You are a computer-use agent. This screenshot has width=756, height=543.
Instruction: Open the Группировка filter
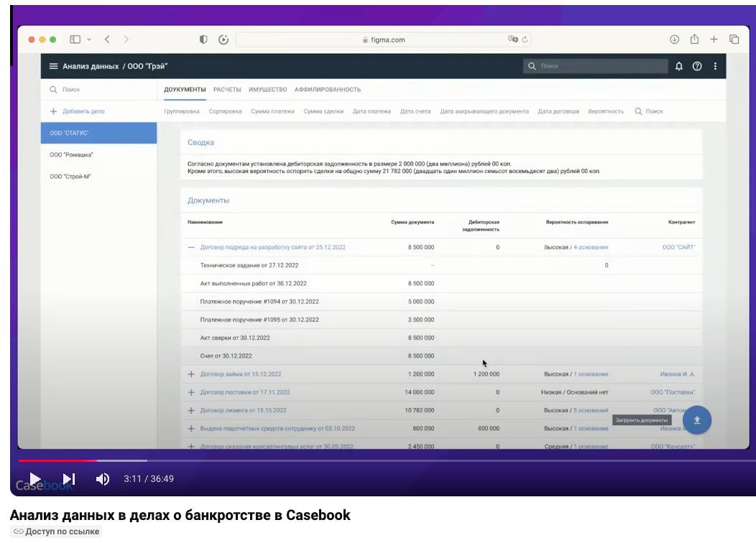[x=181, y=111]
